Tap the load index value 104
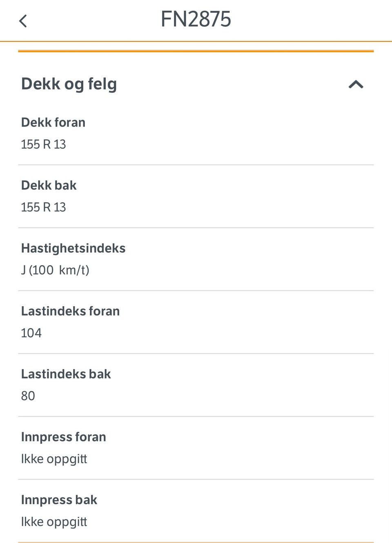 click(31, 333)
